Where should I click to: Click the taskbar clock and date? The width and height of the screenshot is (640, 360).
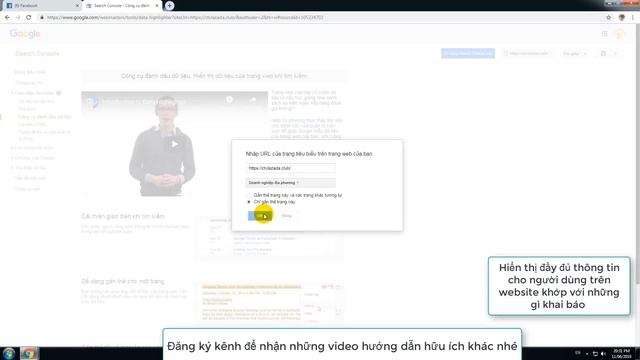click(x=622, y=353)
